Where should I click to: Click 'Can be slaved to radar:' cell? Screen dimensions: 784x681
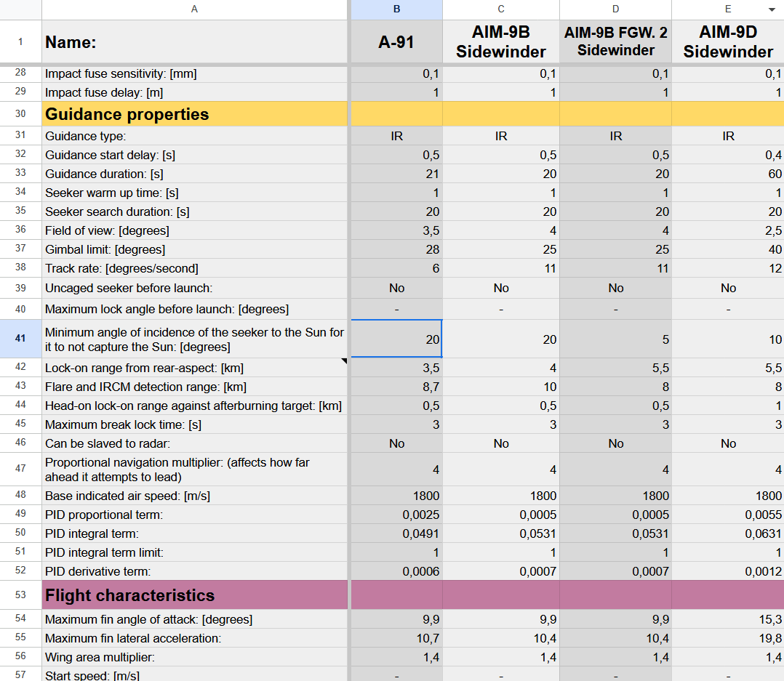(x=194, y=443)
